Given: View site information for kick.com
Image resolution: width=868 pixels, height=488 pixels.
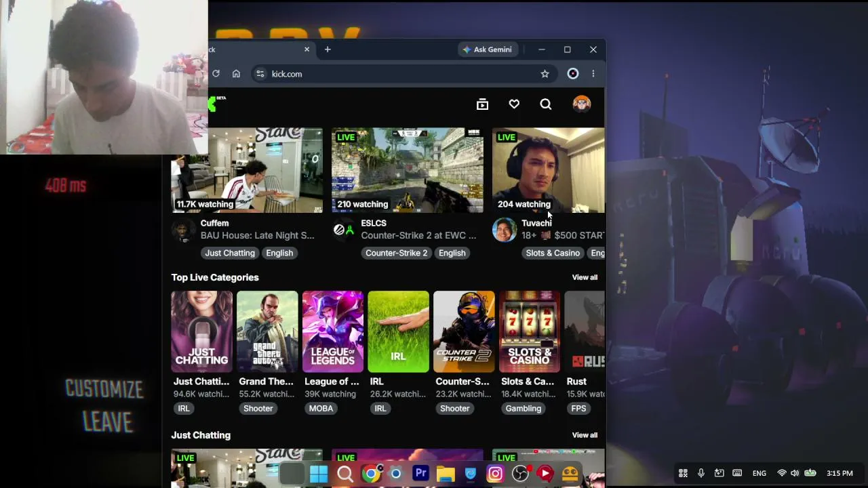Looking at the screenshot, I should [x=260, y=74].
